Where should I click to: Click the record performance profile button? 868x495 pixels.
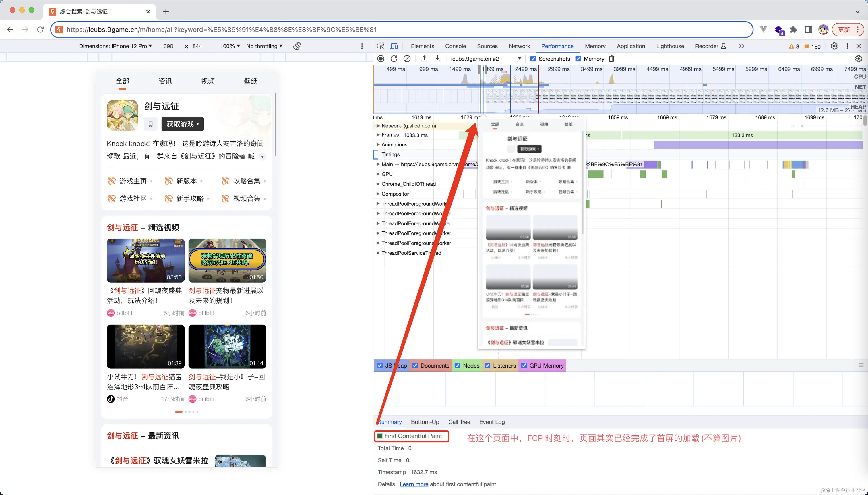point(381,59)
